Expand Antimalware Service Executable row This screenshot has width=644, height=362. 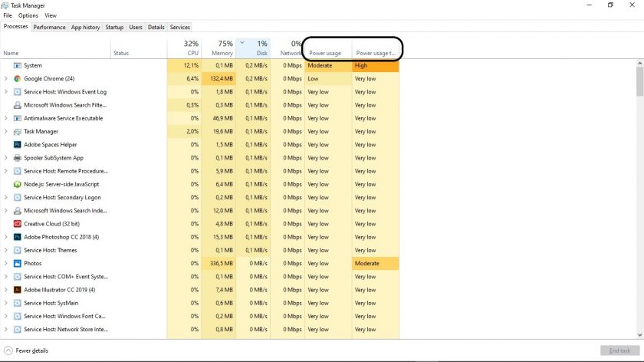coord(6,118)
